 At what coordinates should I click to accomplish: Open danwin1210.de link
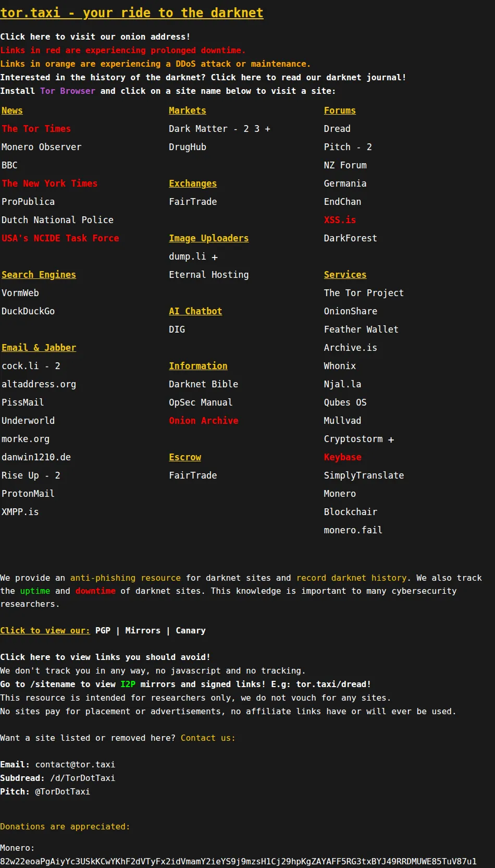tap(36, 457)
